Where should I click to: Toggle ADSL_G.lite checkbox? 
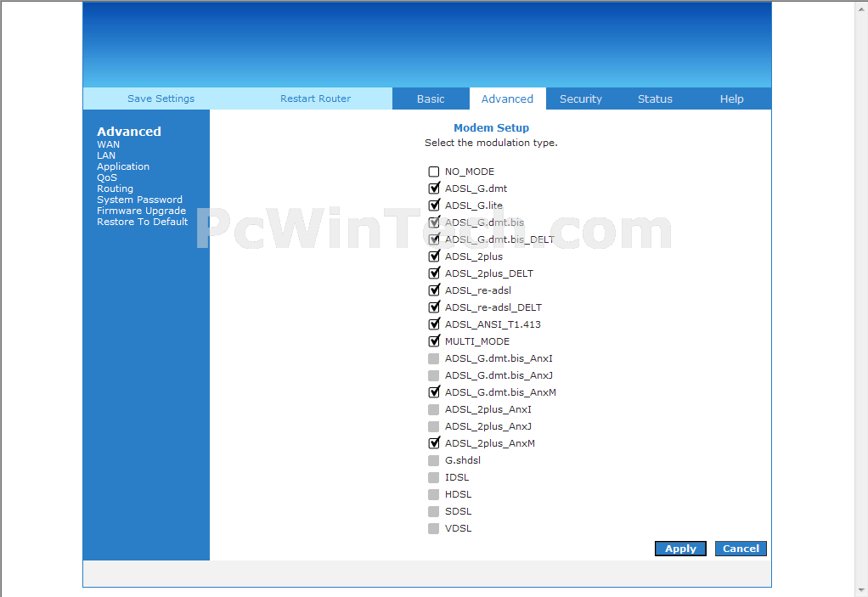[434, 206]
